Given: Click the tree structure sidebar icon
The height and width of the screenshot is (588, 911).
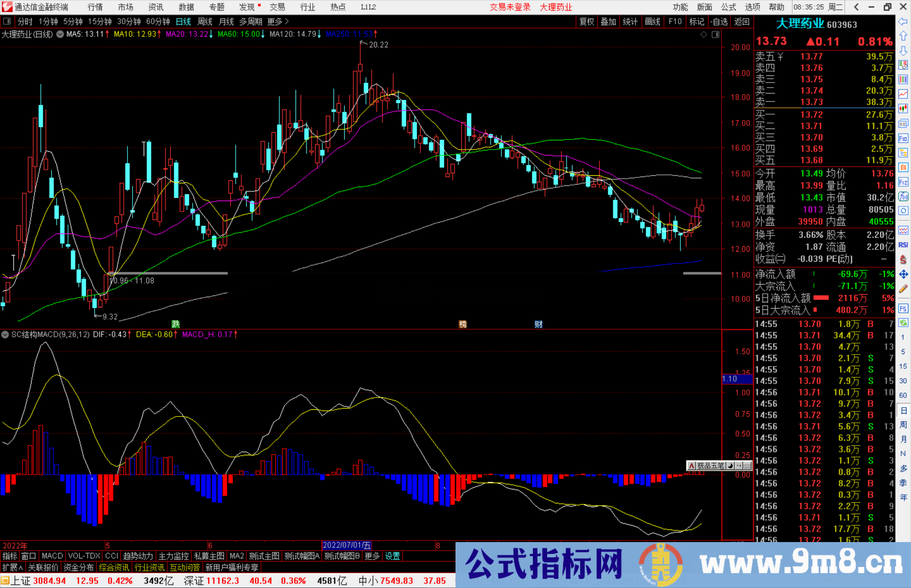Looking at the screenshot, I should 903,153.
